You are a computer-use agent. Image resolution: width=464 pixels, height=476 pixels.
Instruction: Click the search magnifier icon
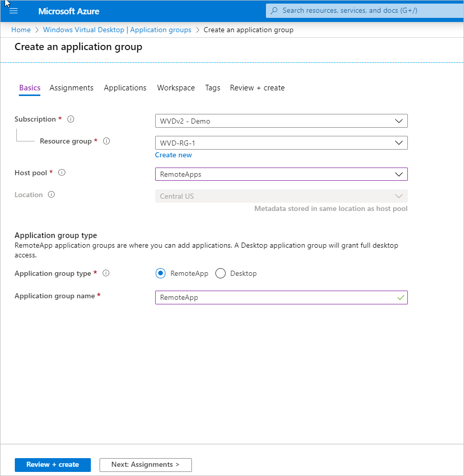coord(274,11)
